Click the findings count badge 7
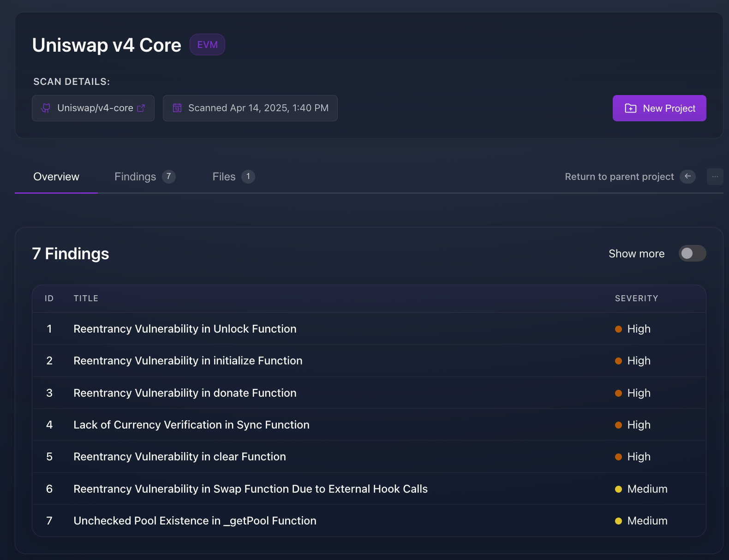Image resolution: width=729 pixels, height=560 pixels. [169, 176]
